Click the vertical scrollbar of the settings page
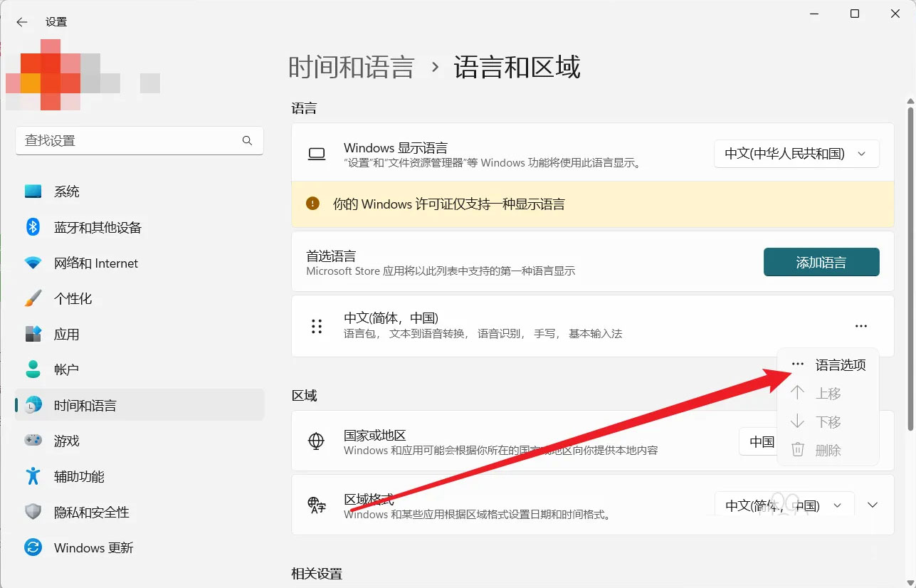Screen dimensions: 916x588 point(910,268)
